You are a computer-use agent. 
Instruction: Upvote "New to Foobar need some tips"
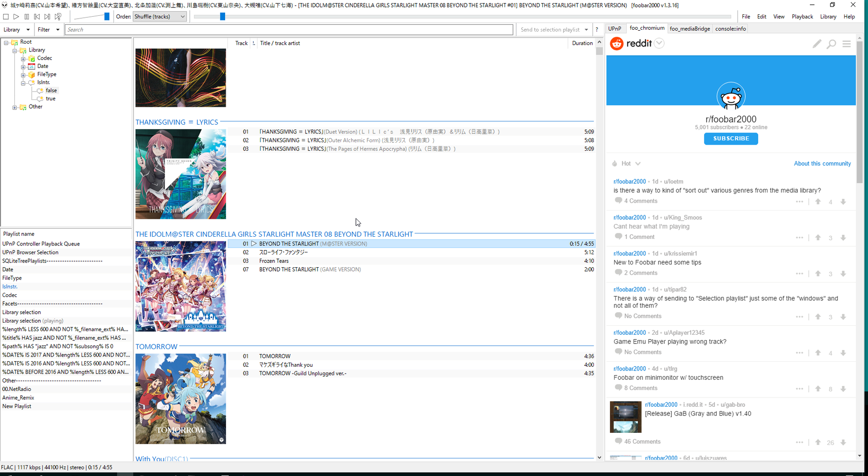tap(818, 274)
